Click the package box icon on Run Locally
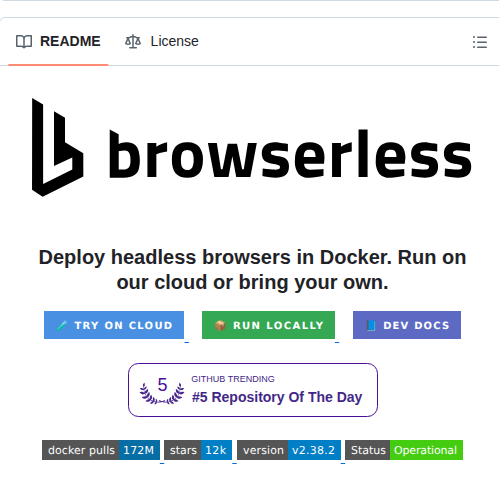Viewport: 499px width, 499px height. point(220,325)
